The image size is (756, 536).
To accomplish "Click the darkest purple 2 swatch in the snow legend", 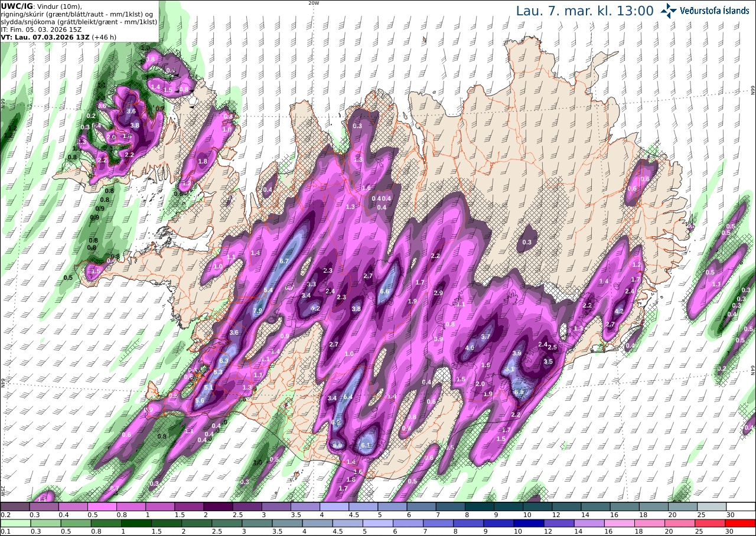I will pyautogui.click(x=218, y=506).
